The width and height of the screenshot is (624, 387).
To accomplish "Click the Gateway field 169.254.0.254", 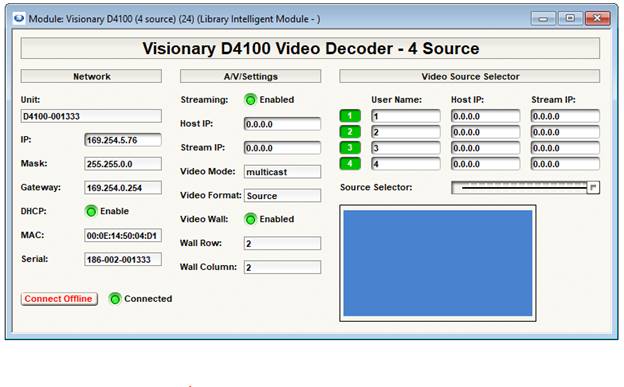I will pos(123,188).
